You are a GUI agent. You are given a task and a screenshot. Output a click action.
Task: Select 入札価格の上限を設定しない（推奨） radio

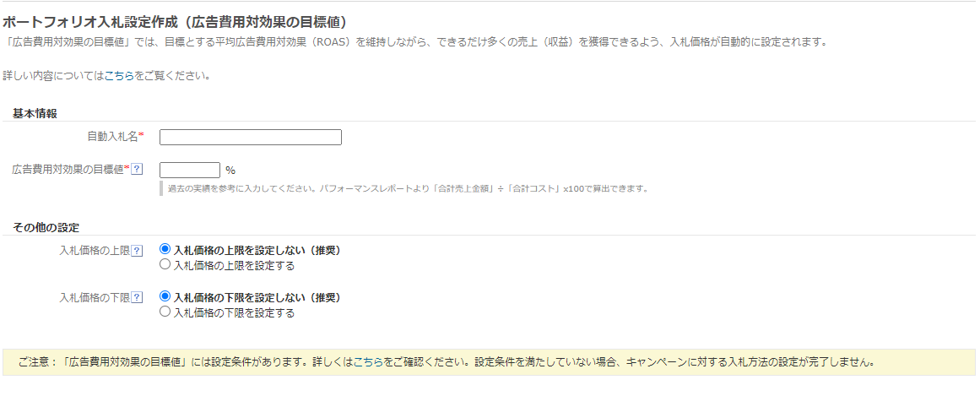[x=165, y=249]
